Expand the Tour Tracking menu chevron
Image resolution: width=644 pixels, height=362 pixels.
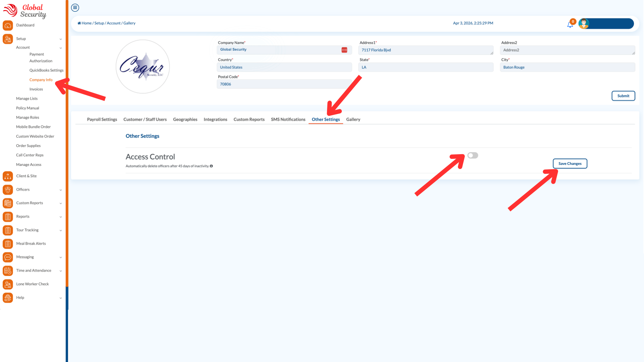coord(61,230)
